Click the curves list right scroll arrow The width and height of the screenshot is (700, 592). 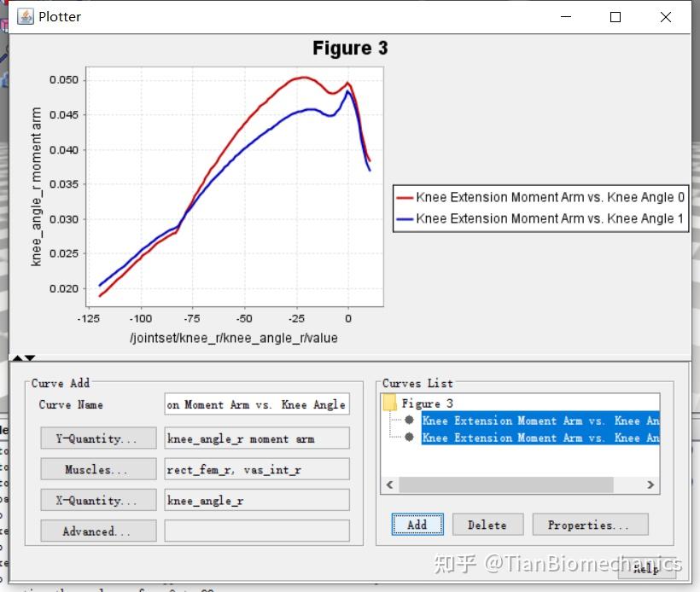coord(650,485)
